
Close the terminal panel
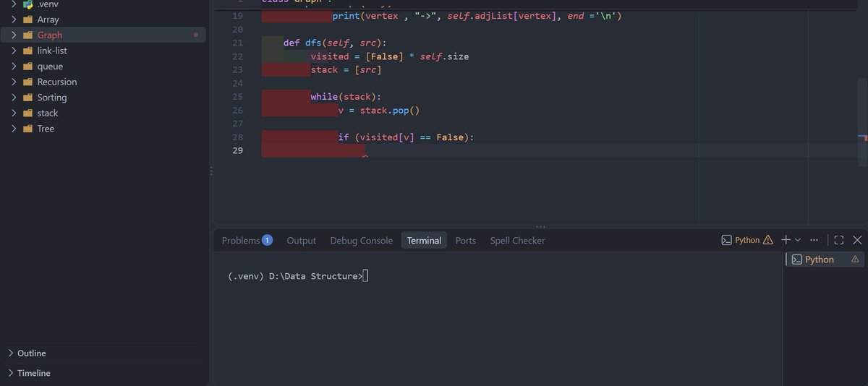coord(857,240)
